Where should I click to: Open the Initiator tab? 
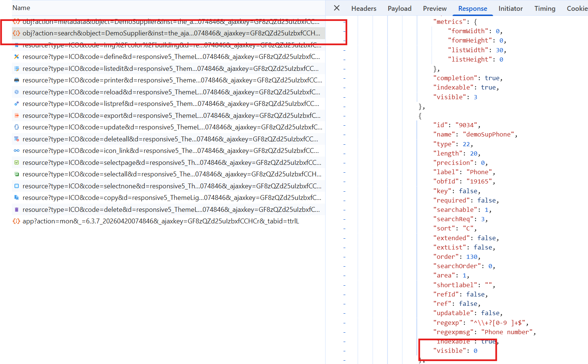510,9
